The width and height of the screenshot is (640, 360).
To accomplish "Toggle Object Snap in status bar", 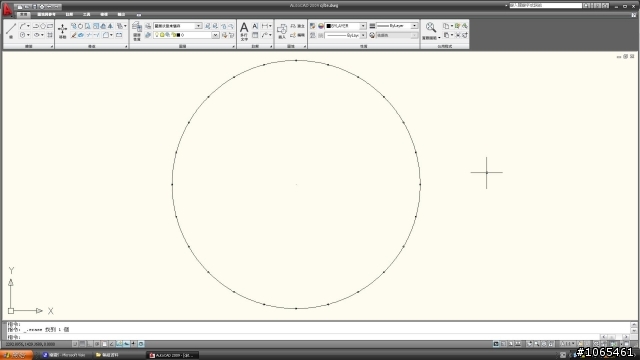I will tap(104, 344).
